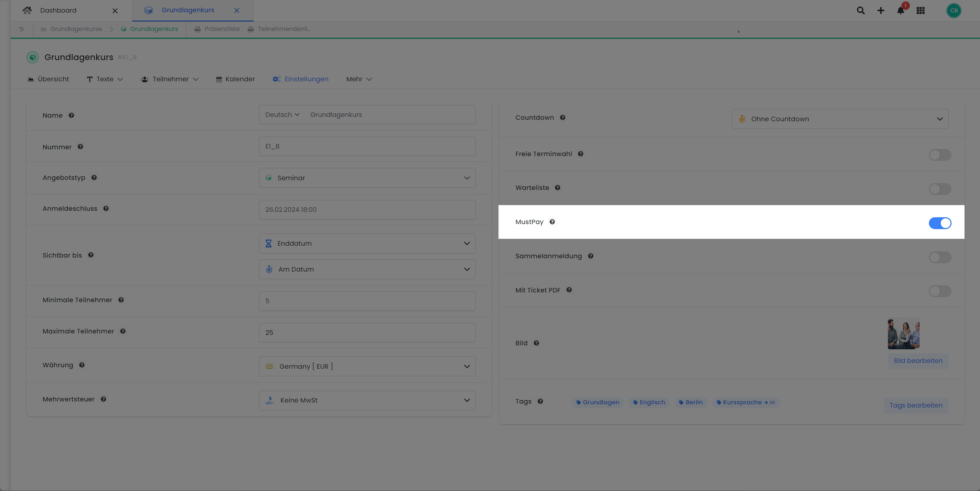The image size is (980, 491).
Task: Turn on Mit Ticket PDF
Action: pyautogui.click(x=940, y=291)
